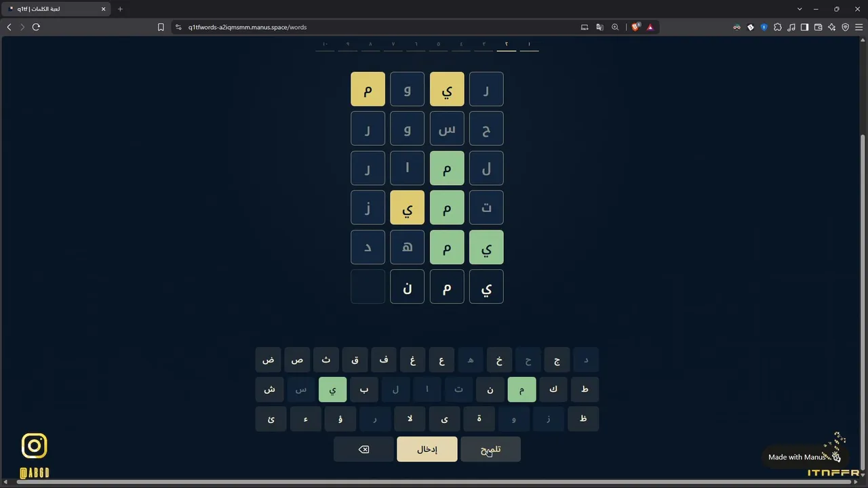Click the backspace delete key icon

point(363,449)
